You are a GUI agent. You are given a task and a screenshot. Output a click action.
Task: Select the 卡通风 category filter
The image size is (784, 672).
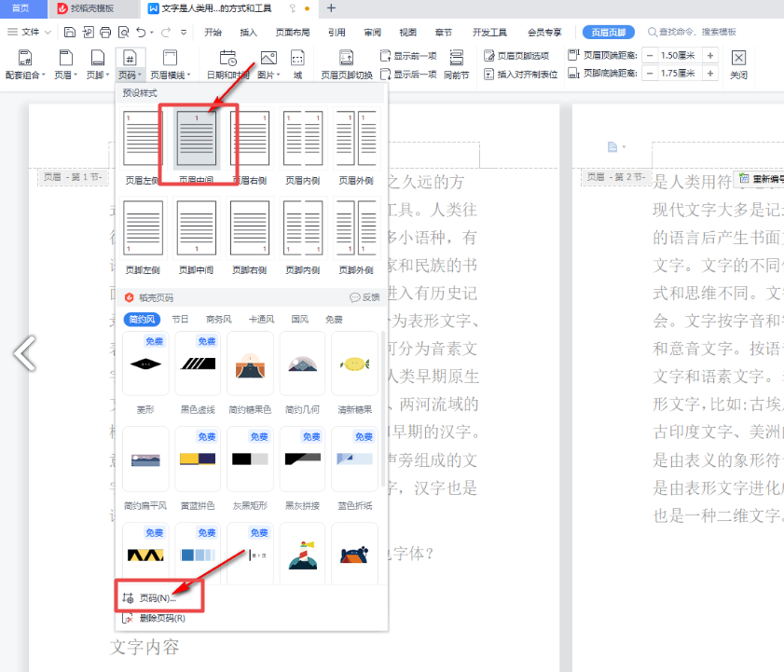click(x=262, y=319)
